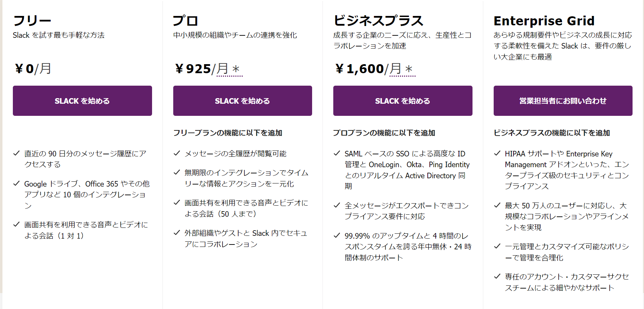
Task: Click SLACK を始める under the フリー plan
Action: (82, 101)
